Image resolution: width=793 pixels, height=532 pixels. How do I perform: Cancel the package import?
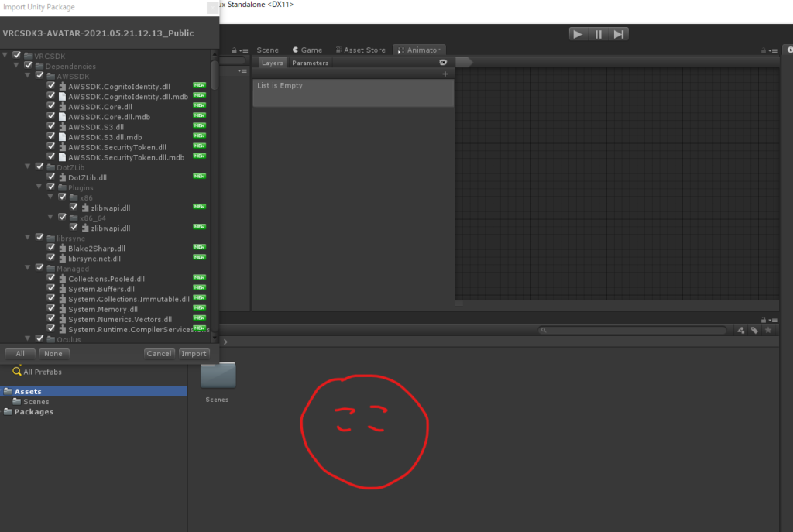click(159, 353)
